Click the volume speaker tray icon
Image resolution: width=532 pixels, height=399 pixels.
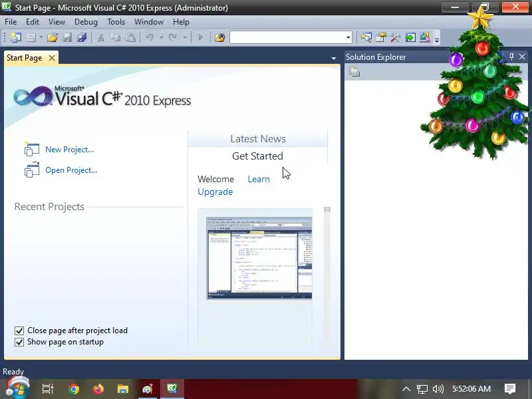(x=438, y=389)
